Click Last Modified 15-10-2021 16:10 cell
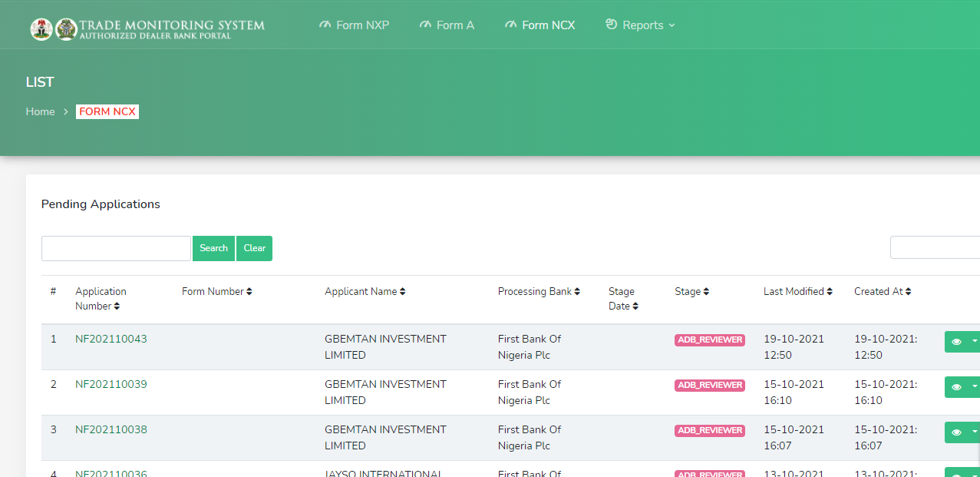Screen dimensions: 980x477 (x=794, y=393)
